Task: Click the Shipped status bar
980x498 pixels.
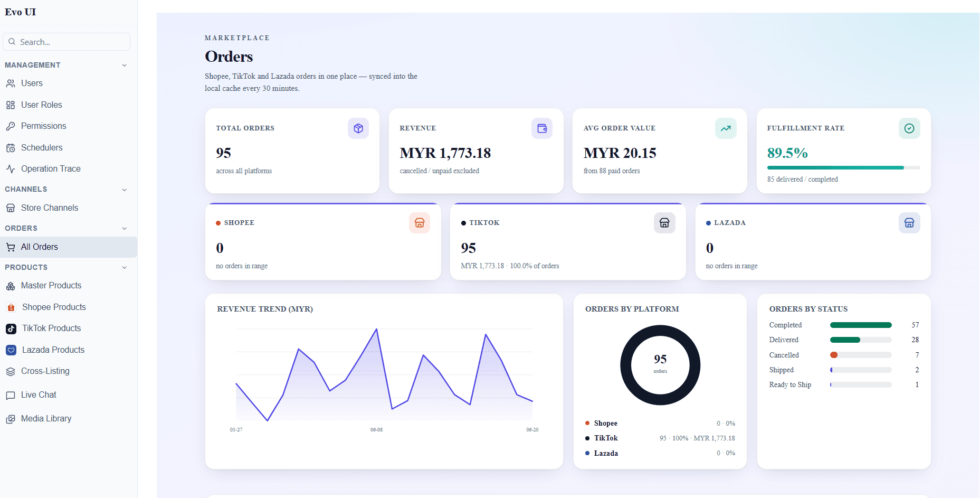Action: [861, 370]
